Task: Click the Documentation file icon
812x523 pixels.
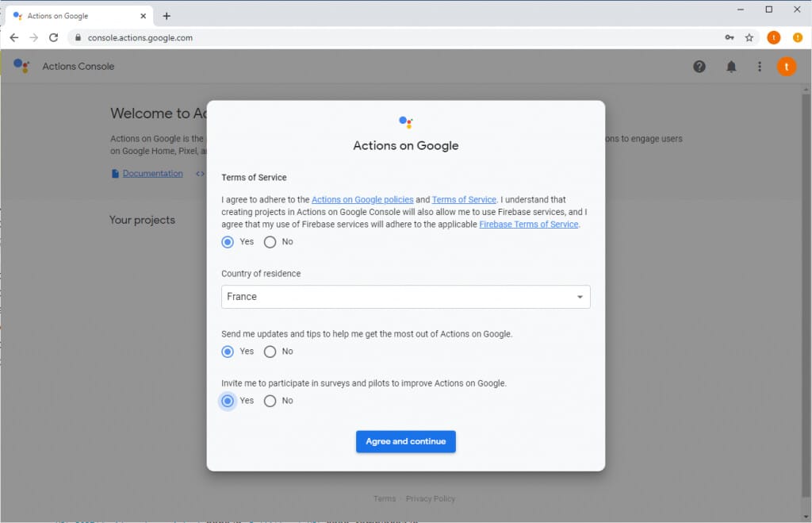Action: click(x=115, y=174)
